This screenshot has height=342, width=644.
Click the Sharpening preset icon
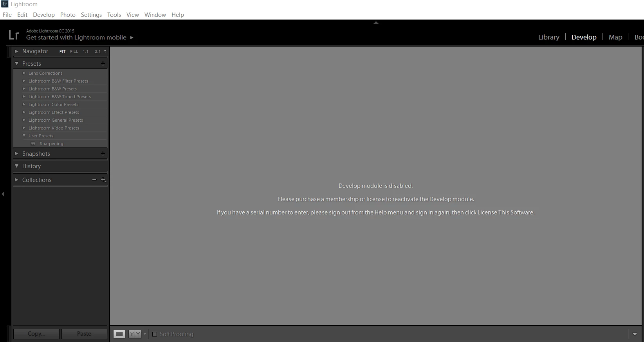point(33,144)
